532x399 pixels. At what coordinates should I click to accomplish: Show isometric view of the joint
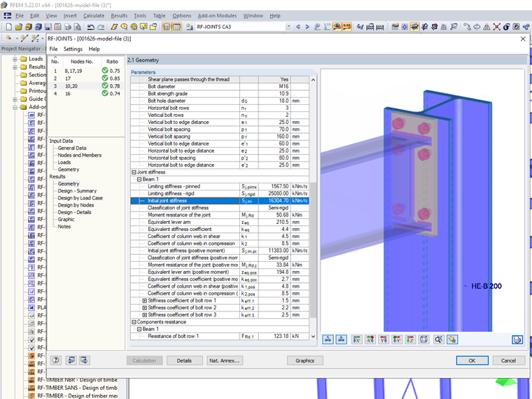click(423, 339)
